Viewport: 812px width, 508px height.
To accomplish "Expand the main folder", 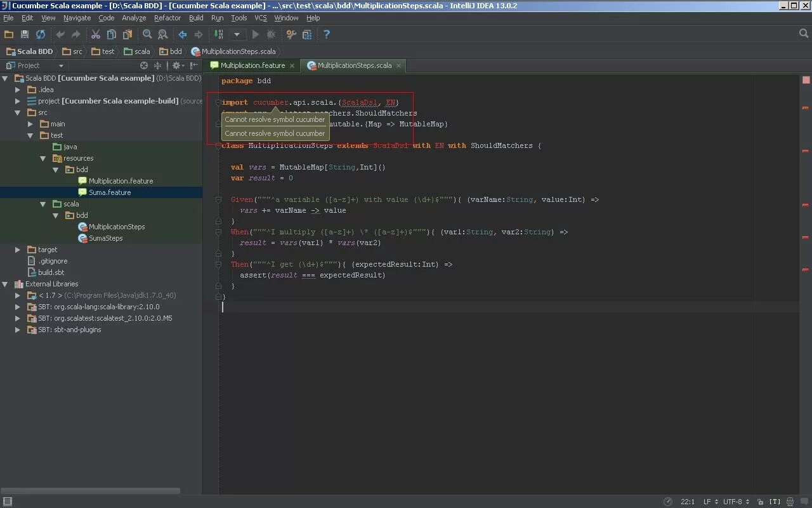I will coord(30,124).
